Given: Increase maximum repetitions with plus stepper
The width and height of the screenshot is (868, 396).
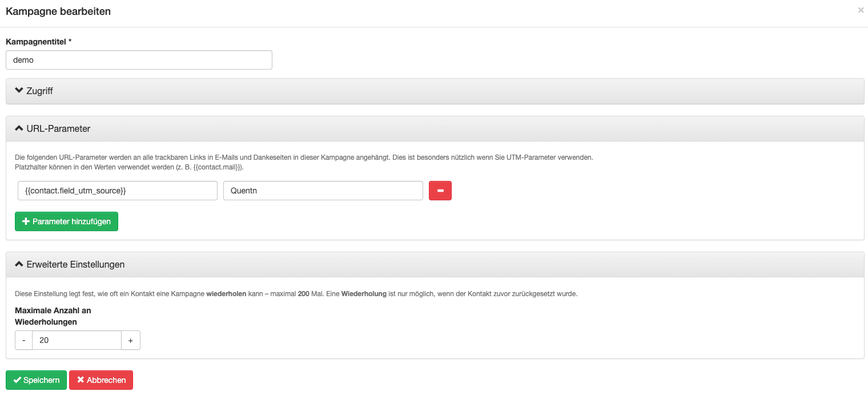Looking at the screenshot, I should [130, 340].
